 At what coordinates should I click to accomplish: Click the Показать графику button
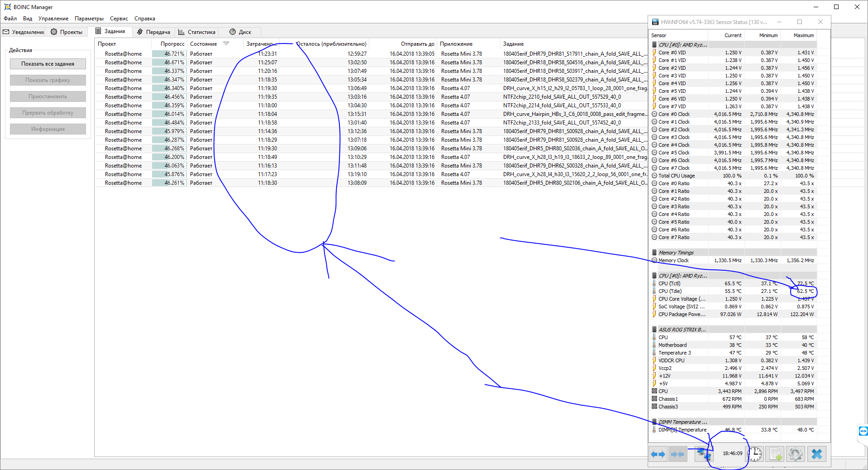pyautogui.click(x=48, y=80)
